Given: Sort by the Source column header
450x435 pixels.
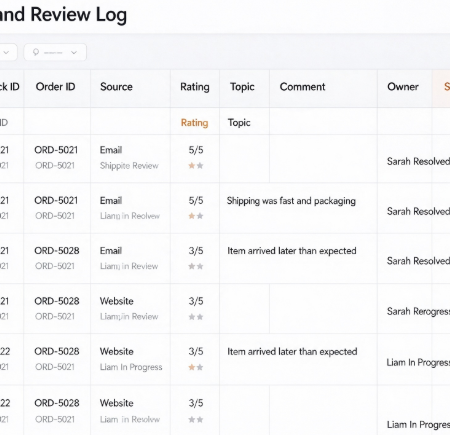Looking at the screenshot, I should tap(116, 87).
